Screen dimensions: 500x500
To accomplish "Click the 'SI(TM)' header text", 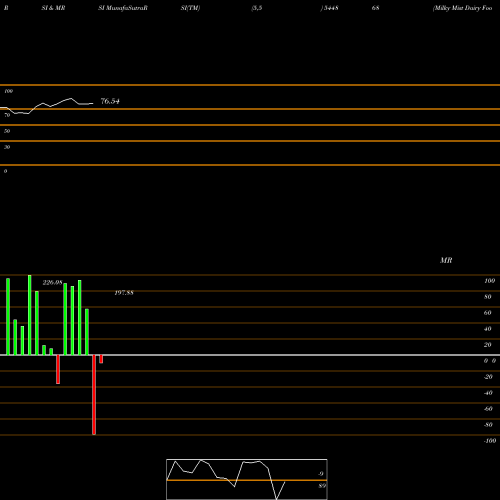I will 190,8.
